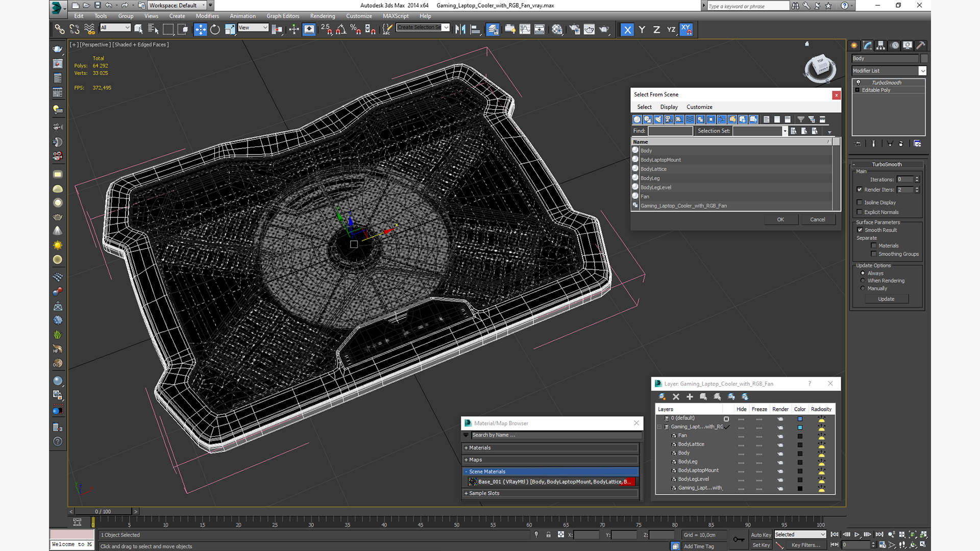980x551 pixels.
Task: Constrain to the Z axis button
Action: pos(656,30)
